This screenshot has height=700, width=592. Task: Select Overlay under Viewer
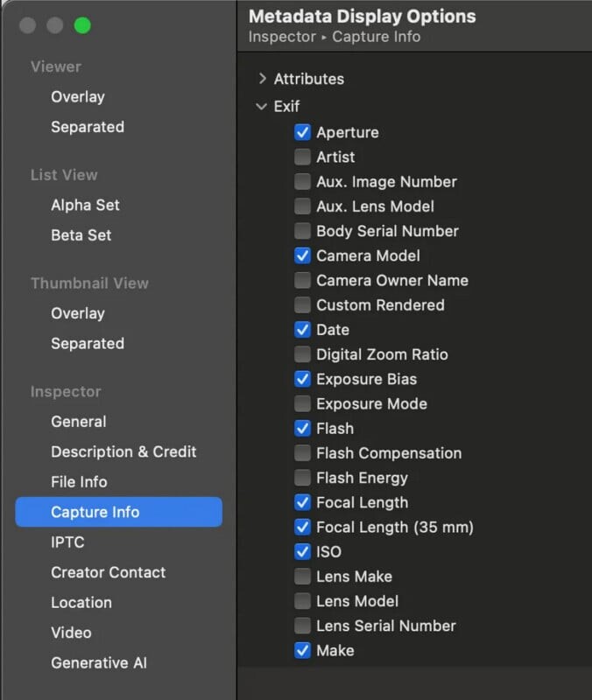[77, 97]
